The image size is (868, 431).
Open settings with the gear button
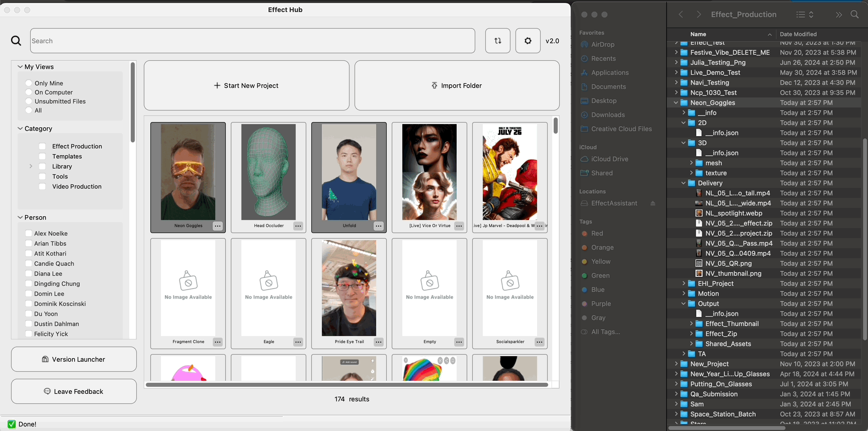point(528,41)
